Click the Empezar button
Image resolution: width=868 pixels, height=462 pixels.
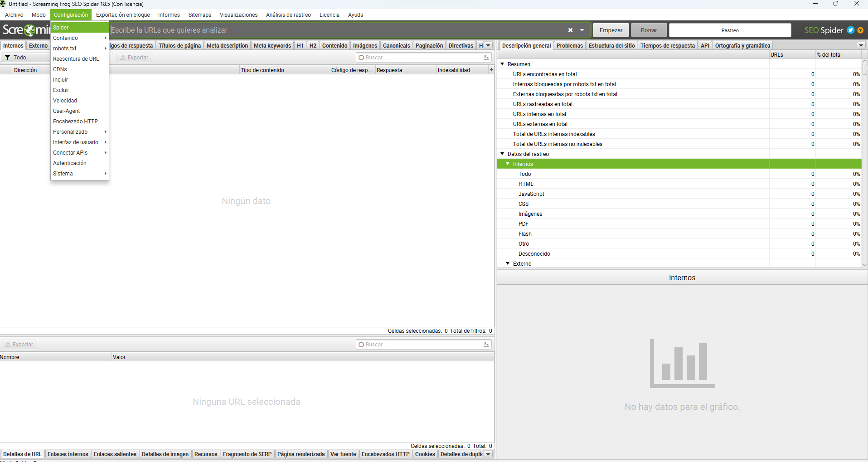pyautogui.click(x=611, y=30)
